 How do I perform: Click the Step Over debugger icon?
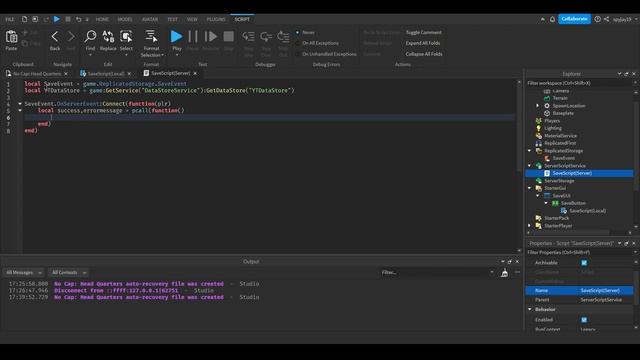click(266, 37)
